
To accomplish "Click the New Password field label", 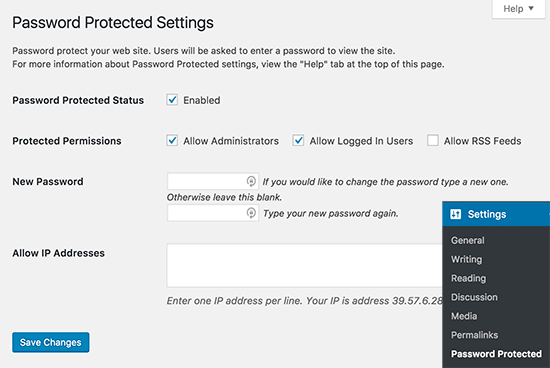I will click(x=48, y=182).
